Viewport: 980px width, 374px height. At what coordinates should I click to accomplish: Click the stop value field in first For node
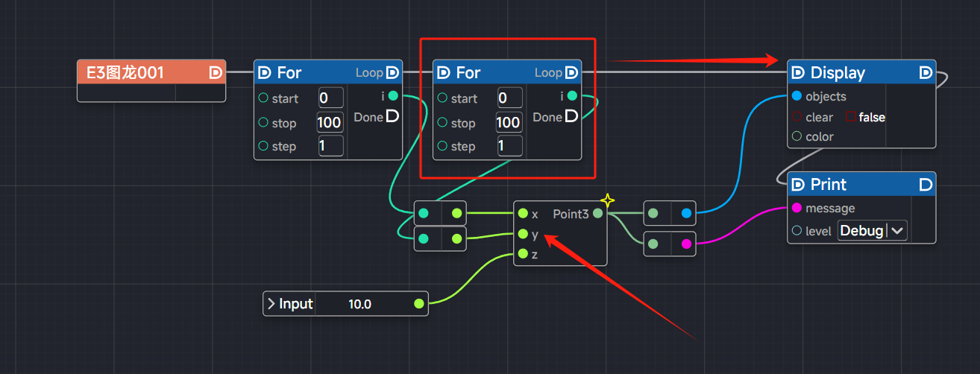coord(330,122)
